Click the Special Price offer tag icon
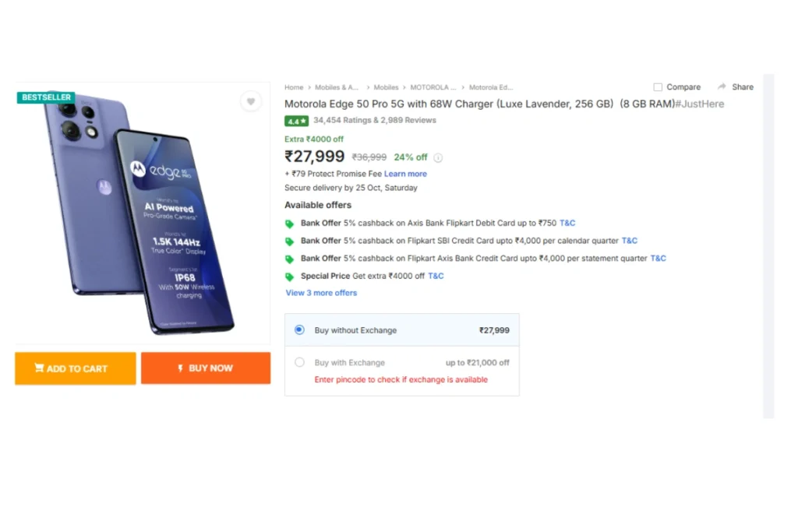The width and height of the screenshot is (798, 532). tap(290, 277)
